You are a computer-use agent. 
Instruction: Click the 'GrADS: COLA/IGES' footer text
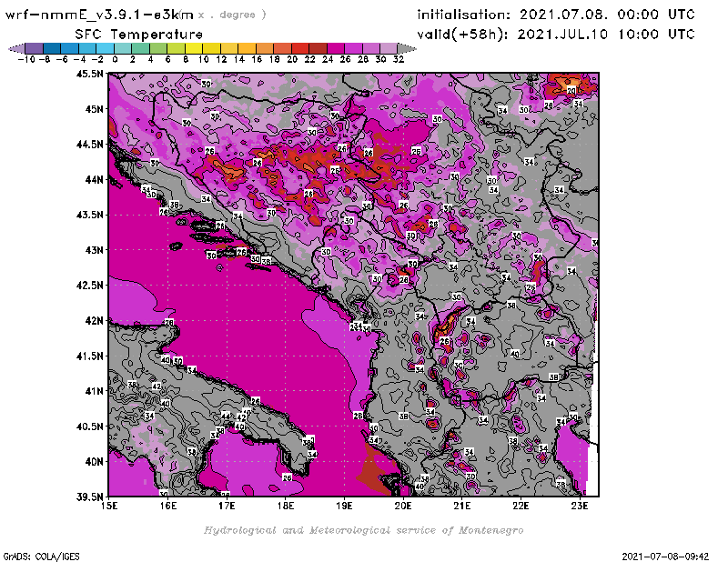[41, 557]
